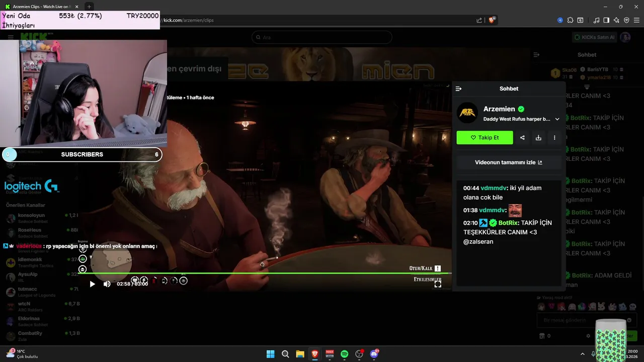The width and height of the screenshot is (644, 362).
Task: Open the CombatRy recommended channel
Action: click(41, 335)
